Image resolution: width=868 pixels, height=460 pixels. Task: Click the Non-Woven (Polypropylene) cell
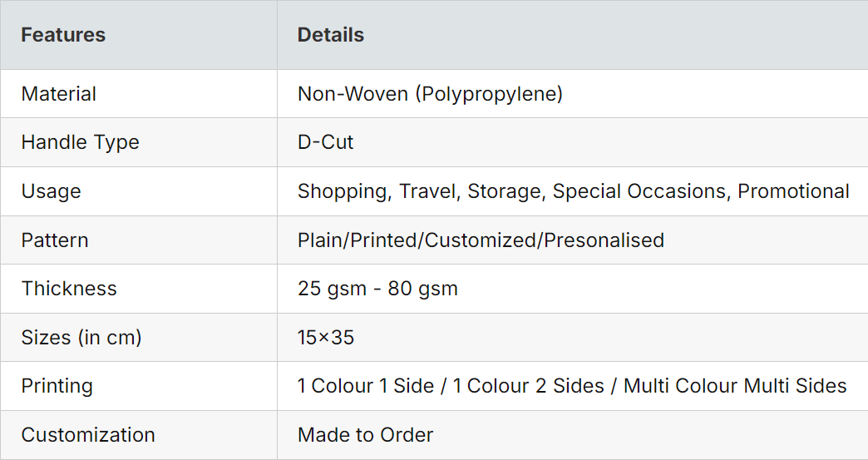point(430,93)
